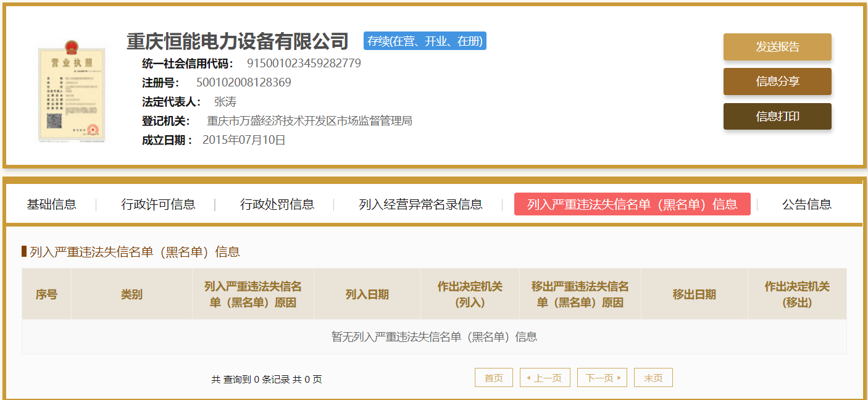Click the 登记机关 label
Viewport: 868px width, 400px height.
click(166, 121)
